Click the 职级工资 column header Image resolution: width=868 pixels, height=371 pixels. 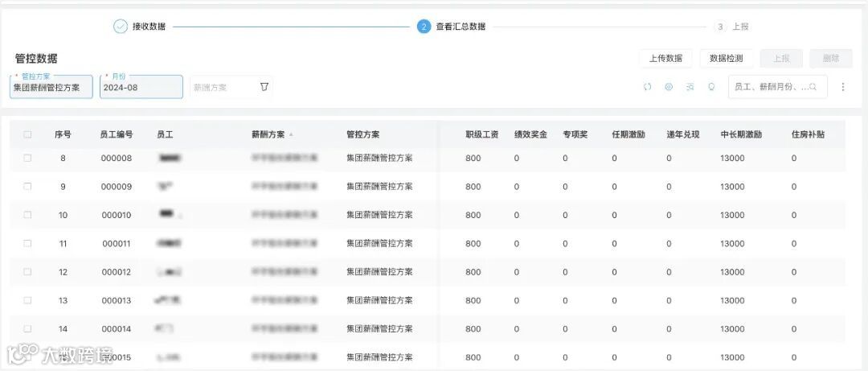click(482, 134)
